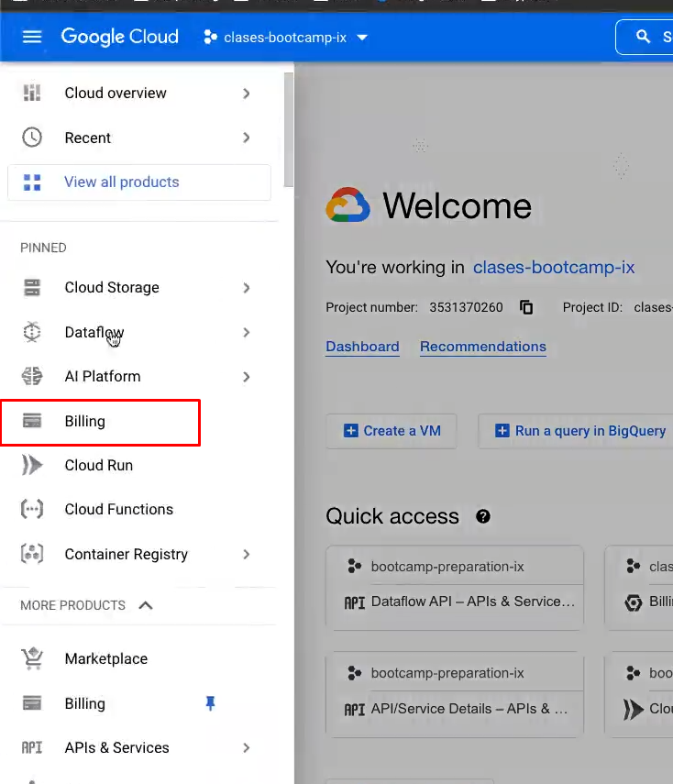Image resolution: width=673 pixels, height=784 pixels.
Task: Collapse the More Products section
Action: point(146,605)
